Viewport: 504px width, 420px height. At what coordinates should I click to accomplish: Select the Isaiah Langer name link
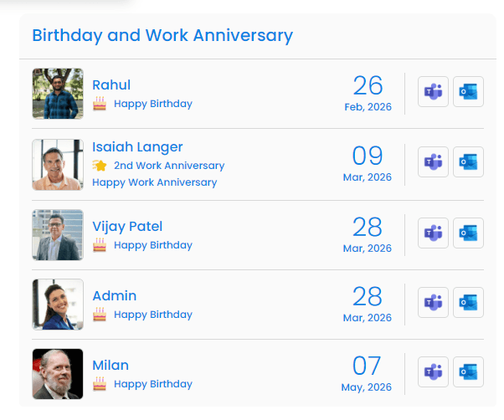click(x=137, y=147)
